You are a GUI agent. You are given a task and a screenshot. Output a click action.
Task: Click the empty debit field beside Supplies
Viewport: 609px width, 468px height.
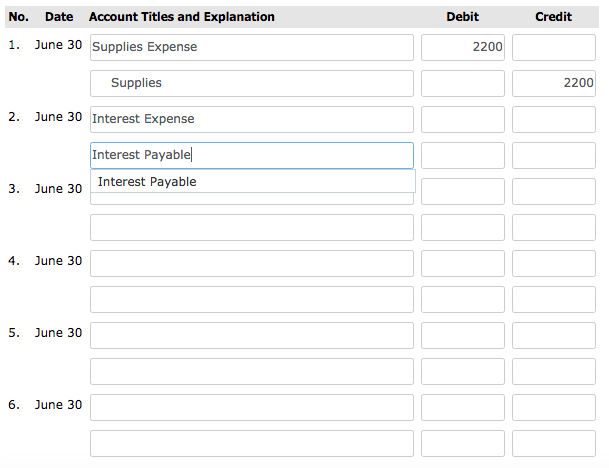click(462, 83)
